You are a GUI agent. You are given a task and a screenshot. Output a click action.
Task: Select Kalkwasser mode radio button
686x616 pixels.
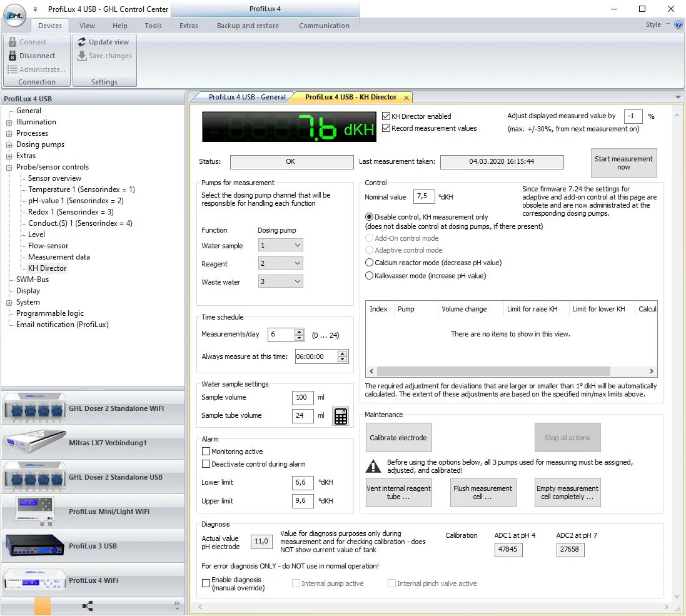(x=369, y=276)
